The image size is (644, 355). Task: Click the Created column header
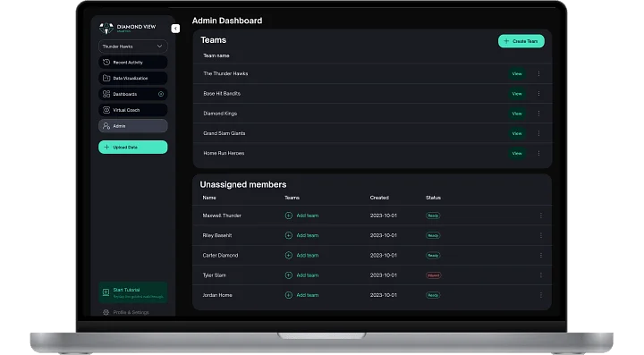(379, 198)
